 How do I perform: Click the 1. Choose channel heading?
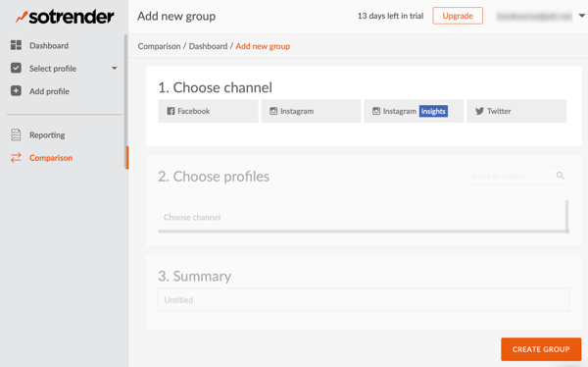pos(216,87)
